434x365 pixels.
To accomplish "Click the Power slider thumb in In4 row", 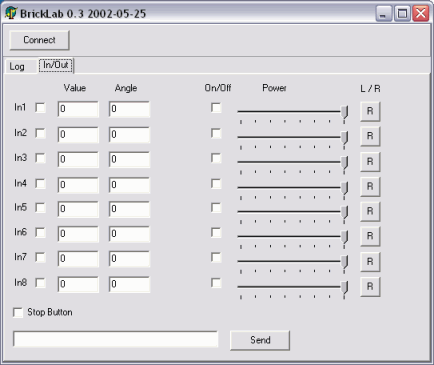I will click(x=344, y=188).
